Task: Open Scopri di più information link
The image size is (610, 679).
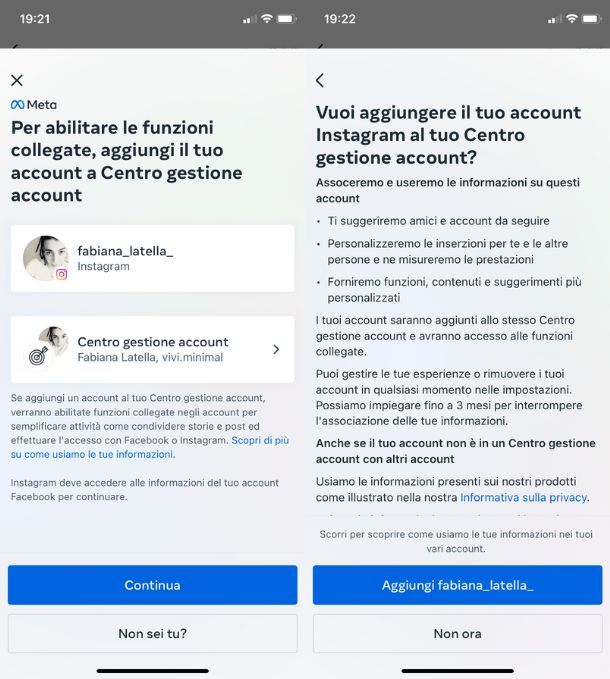Action: [150, 447]
